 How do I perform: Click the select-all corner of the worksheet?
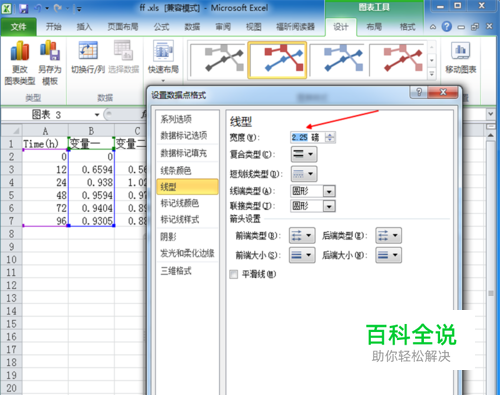[12, 130]
